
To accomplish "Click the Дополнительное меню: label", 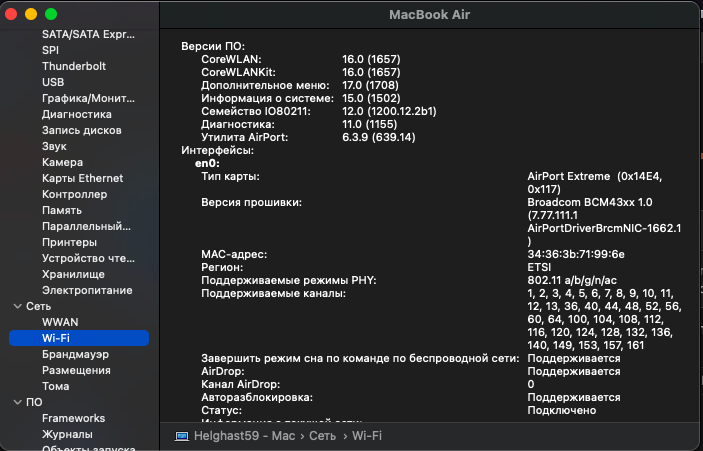I will (265, 85).
